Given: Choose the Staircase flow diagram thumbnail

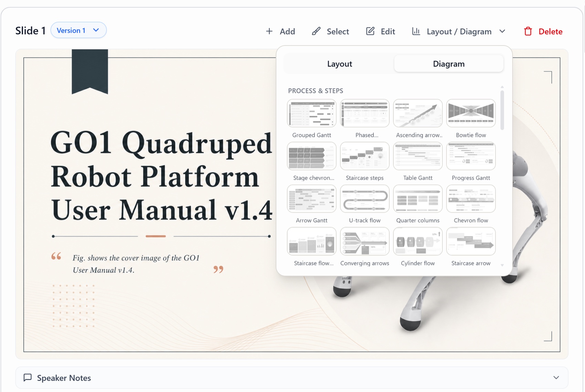Looking at the screenshot, I should pyautogui.click(x=311, y=241).
